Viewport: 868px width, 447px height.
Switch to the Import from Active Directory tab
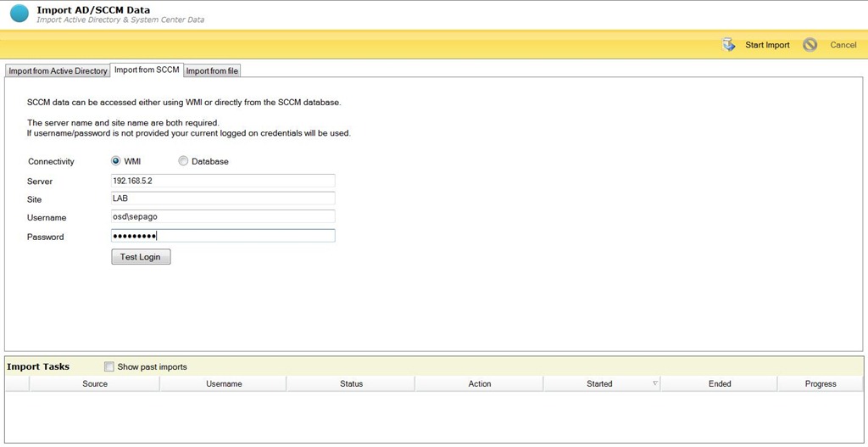[58, 71]
